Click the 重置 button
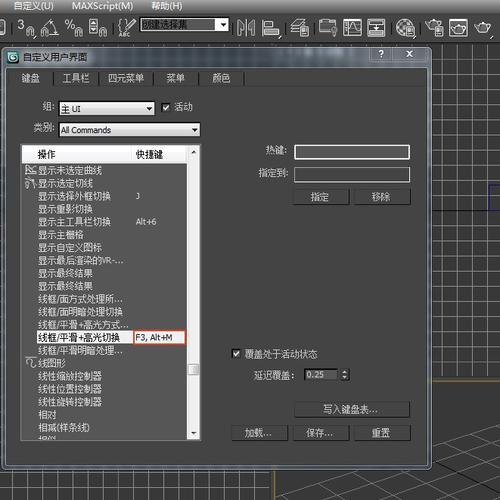 (x=381, y=433)
